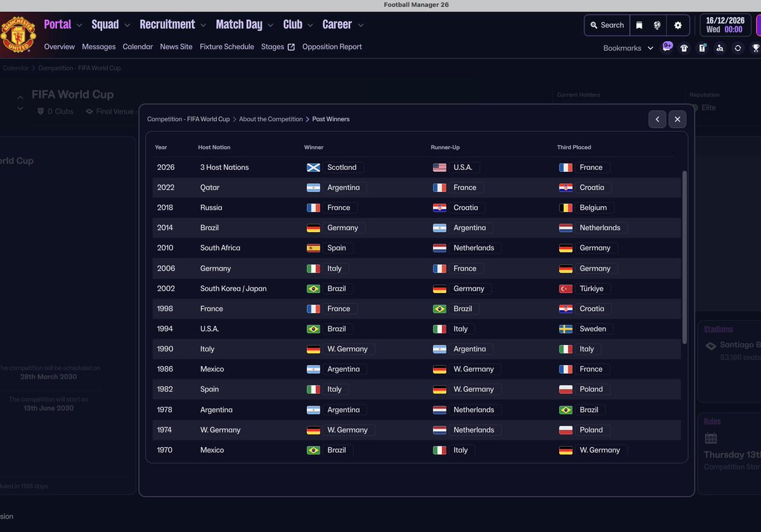761x532 pixels.
Task: Open the settings gear icon
Action: coord(678,25)
